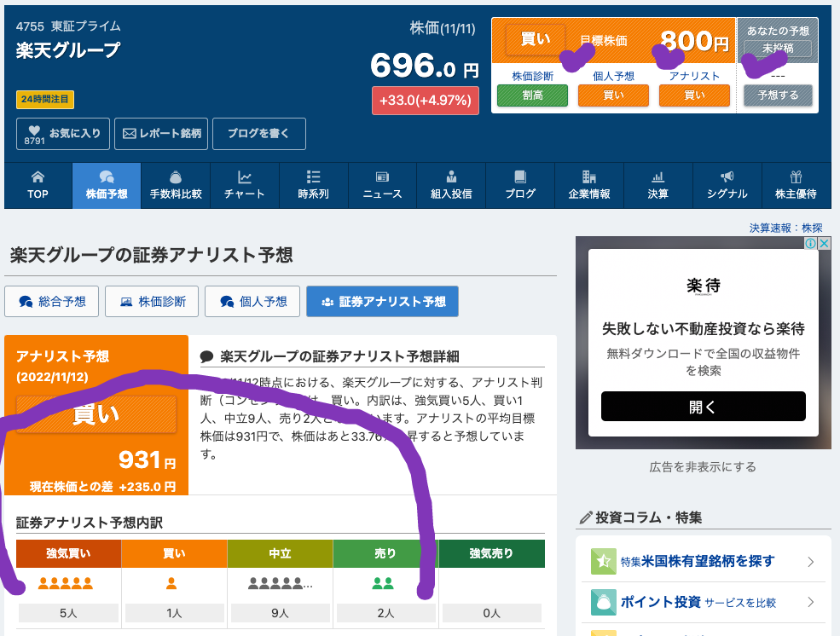The height and width of the screenshot is (636, 840).
Task: Click the 2人 count cell
Action: 385,613
